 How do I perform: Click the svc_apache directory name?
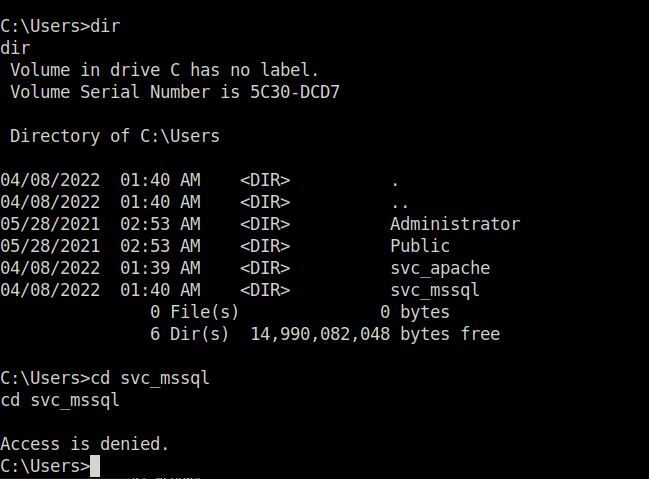coord(440,268)
